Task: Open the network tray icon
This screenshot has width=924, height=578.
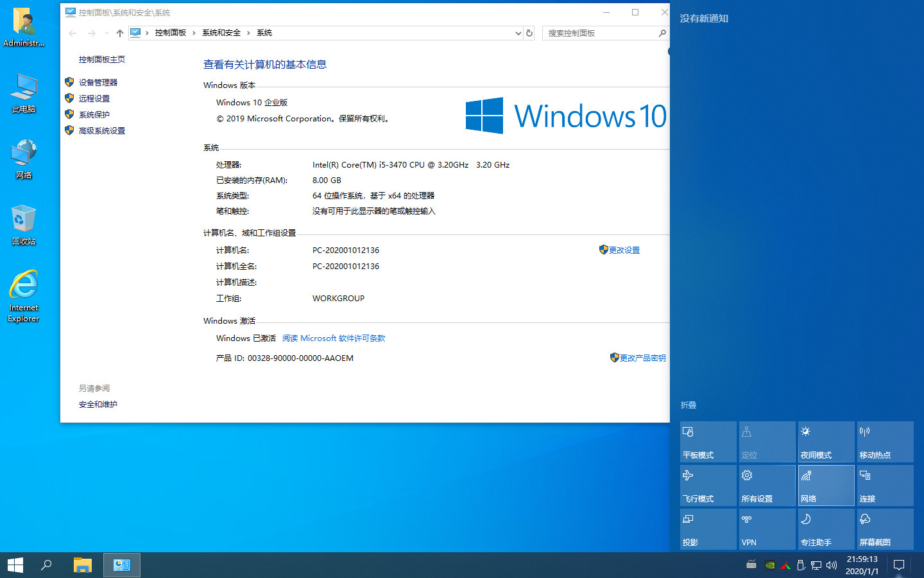Action: (x=816, y=565)
